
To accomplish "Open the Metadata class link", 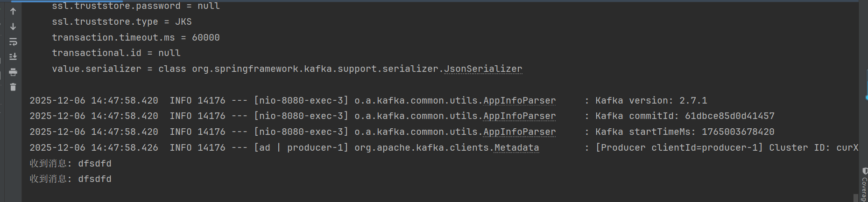I will 516,148.
